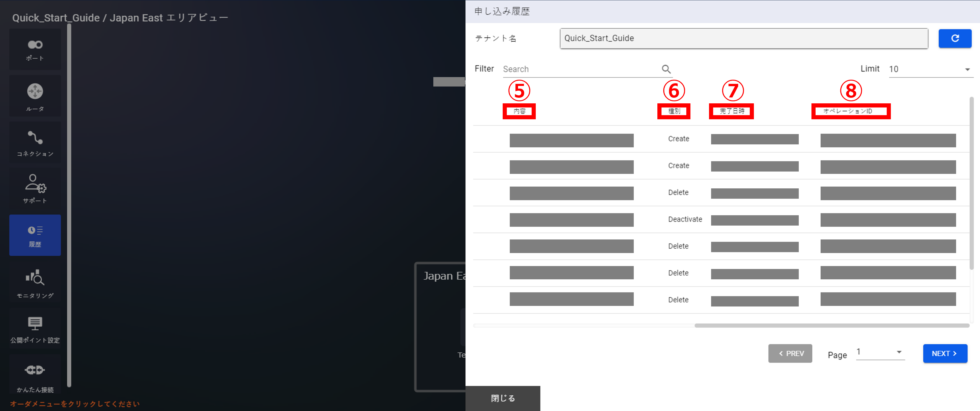Screen dimensions: 980x411
Task: Click the かんたん接続 (Easy Connect) icon
Action: coord(35,374)
